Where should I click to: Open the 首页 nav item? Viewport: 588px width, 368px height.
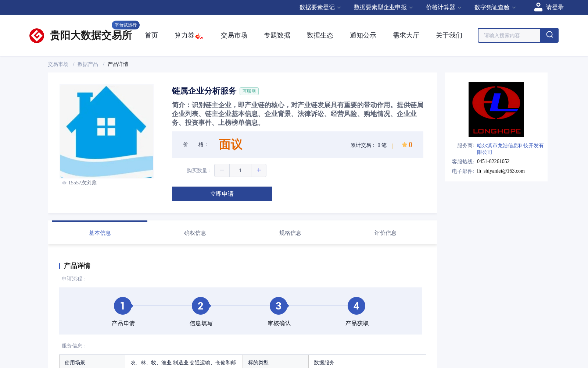pyautogui.click(x=151, y=35)
